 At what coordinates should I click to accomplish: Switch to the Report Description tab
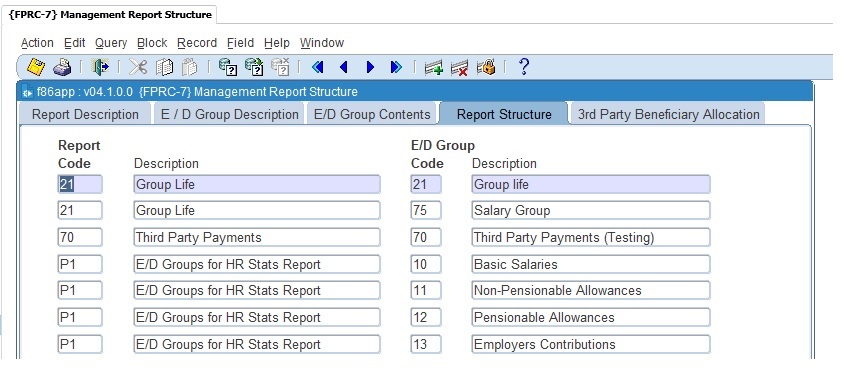click(85, 114)
